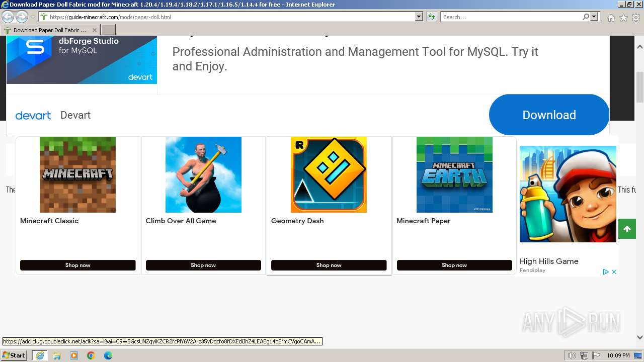Click the Action Center flag tray icon
This screenshot has height=362, width=644.
click(596, 355)
